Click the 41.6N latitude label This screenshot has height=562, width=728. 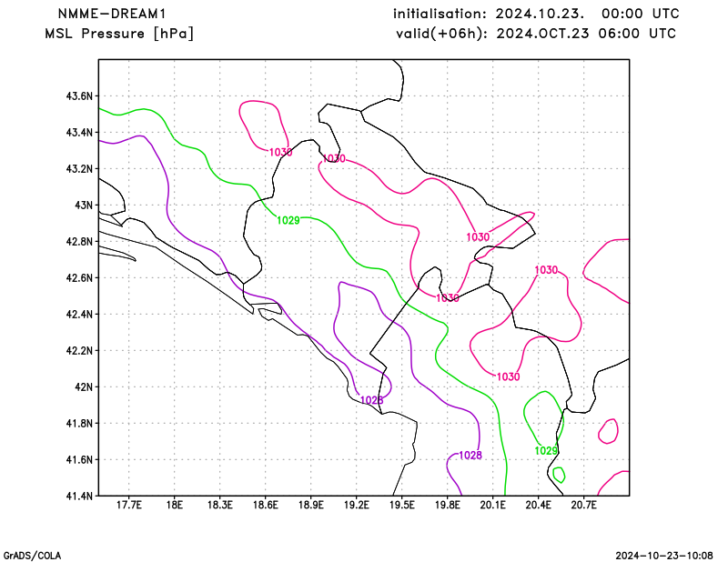tap(79, 460)
